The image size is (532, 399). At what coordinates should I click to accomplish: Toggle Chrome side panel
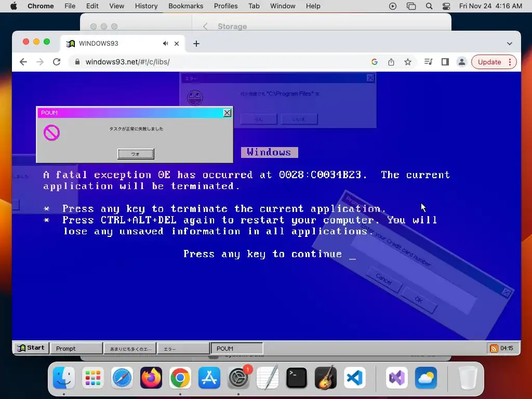pos(445,62)
